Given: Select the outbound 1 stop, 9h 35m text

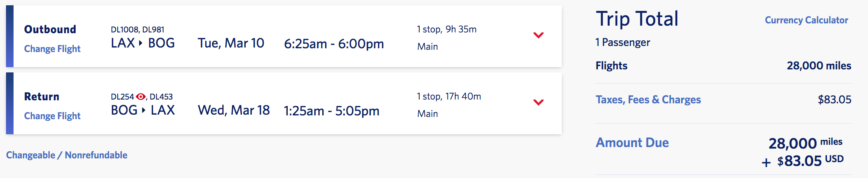Looking at the screenshot, I should [x=447, y=29].
